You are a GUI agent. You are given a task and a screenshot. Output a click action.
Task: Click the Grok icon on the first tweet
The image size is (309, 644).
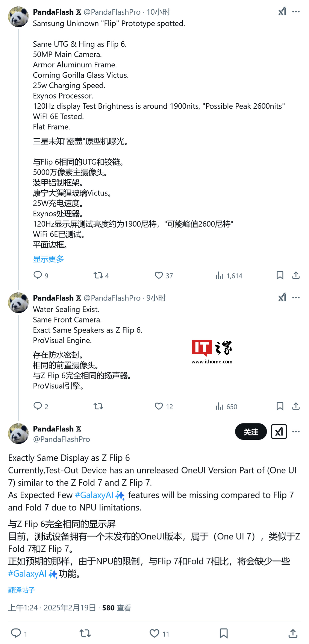click(282, 12)
